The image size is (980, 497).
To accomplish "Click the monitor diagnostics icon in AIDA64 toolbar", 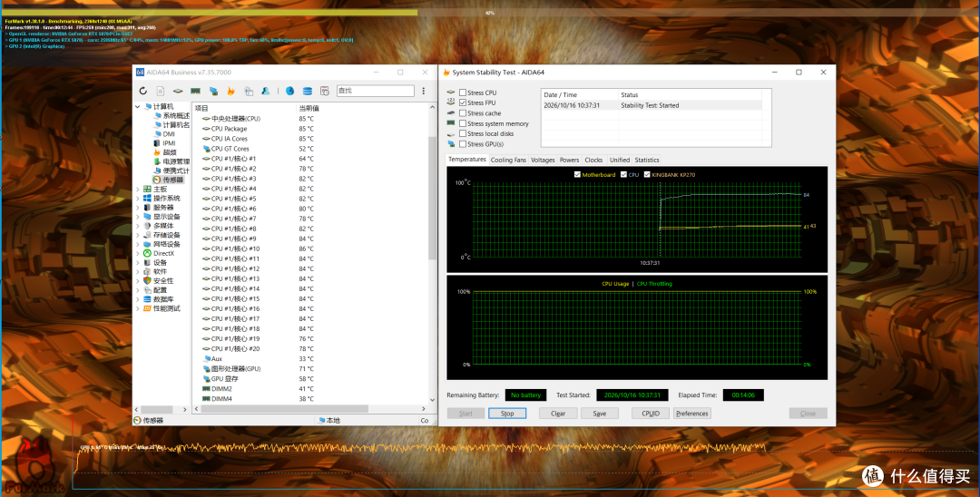I will click(213, 92).
